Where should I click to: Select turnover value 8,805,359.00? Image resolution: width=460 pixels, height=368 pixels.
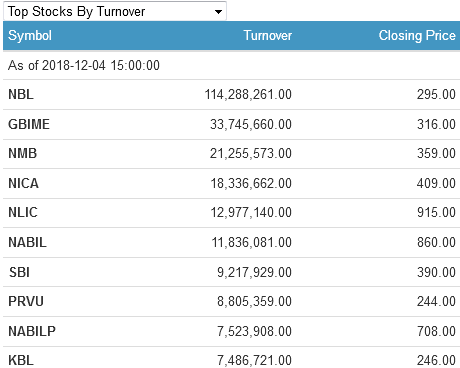point(254,301)
